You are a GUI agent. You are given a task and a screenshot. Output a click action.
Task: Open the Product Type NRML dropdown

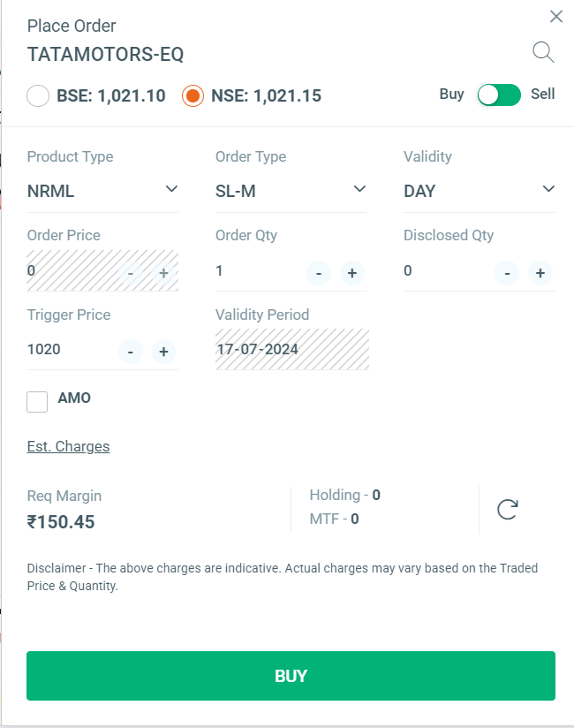coord(102,190)
